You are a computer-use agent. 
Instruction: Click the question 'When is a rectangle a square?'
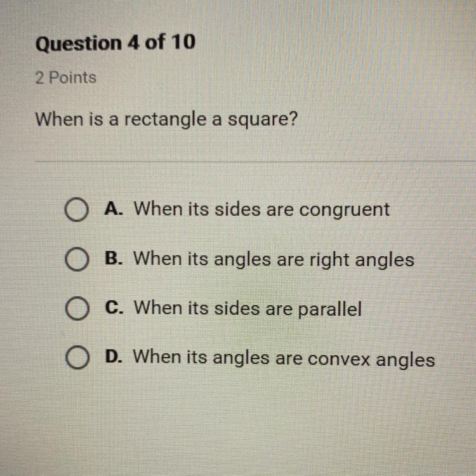coord(166,119)
